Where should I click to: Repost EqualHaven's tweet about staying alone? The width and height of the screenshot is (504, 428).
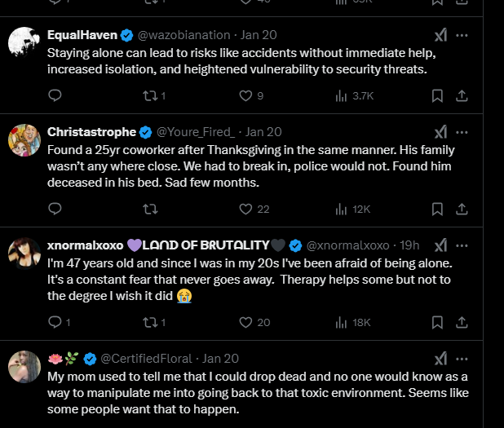click(x=149, y=96)
